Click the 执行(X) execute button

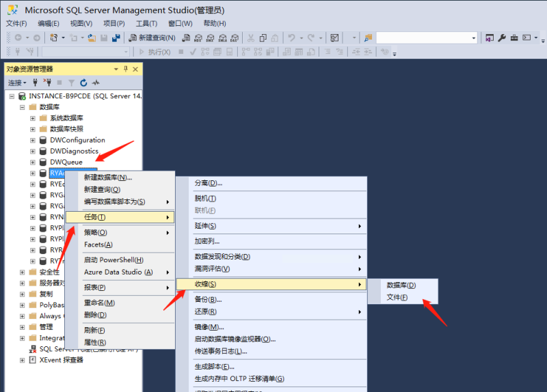[x=155, y=52]
